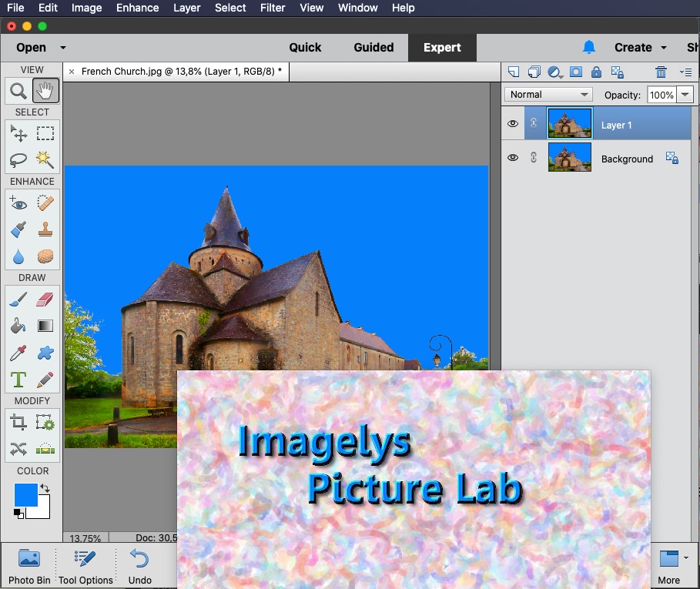Image resolution: width=700 pixels, height=589 pixels.
Task: Select the Hand tool
Action: click(x=45, y=91)
